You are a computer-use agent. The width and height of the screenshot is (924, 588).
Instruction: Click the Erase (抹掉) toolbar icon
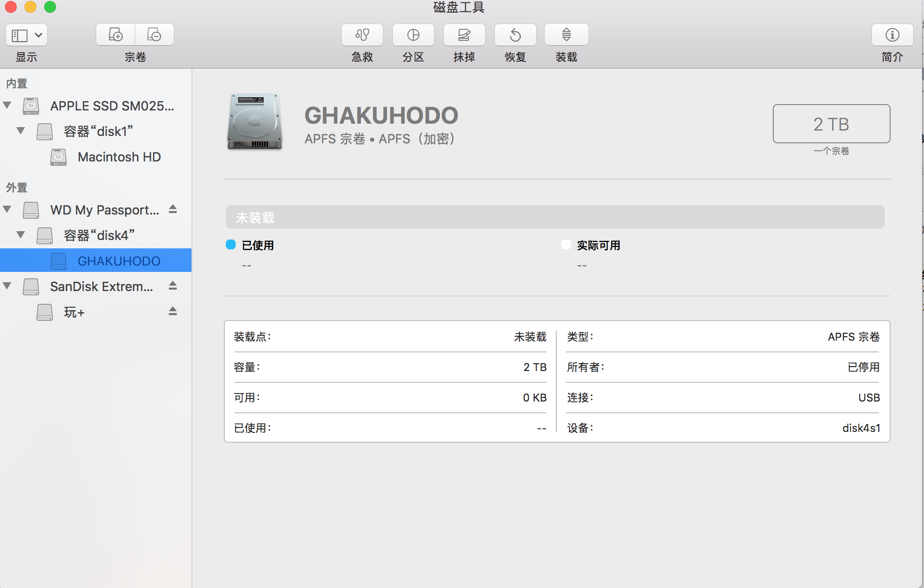coord(464,35)
